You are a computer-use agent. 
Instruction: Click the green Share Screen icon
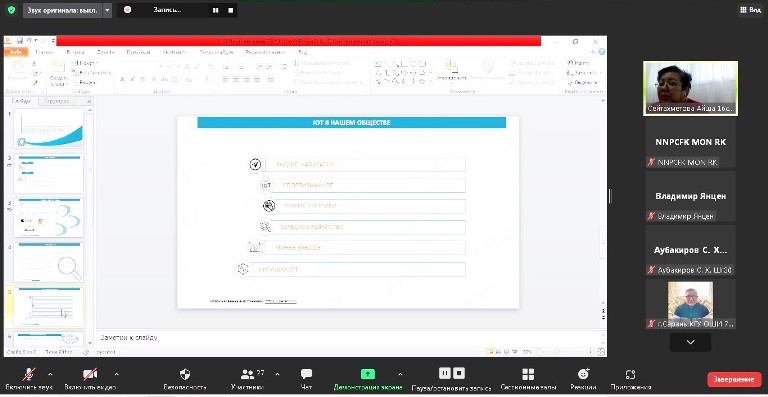point(368,374)
